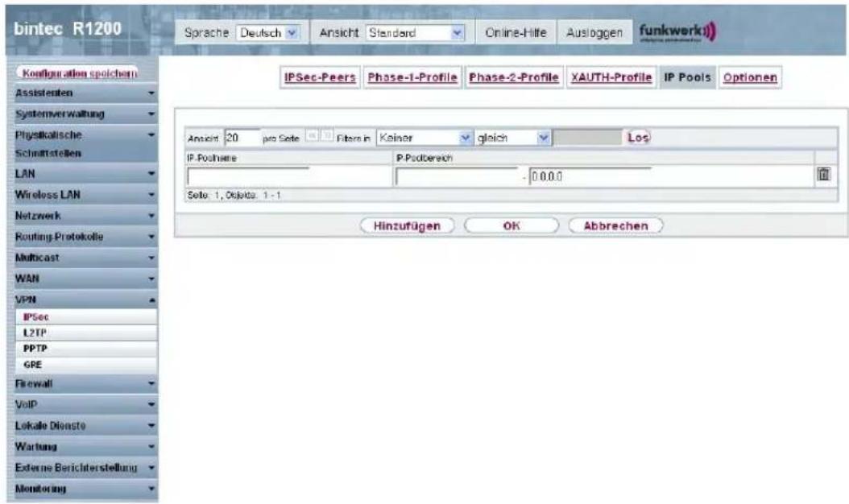
Task: Expand the Routing Protokolle menu
Action: pyautogui.click(x=85, y=238)
